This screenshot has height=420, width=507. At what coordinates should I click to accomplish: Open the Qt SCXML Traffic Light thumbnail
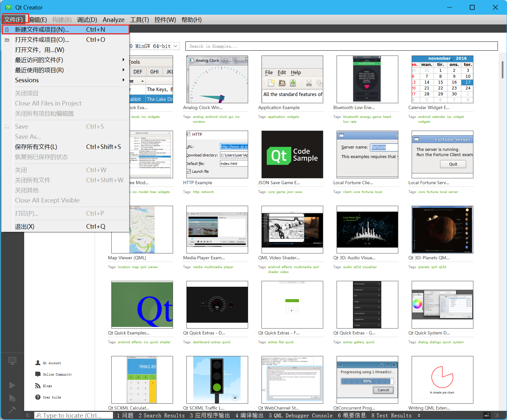point(217,380)
